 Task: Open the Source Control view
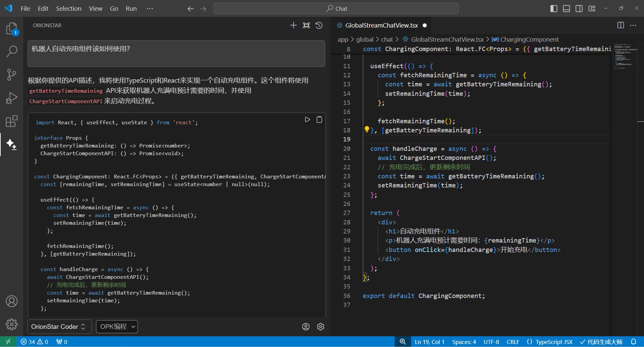point(11,75)
